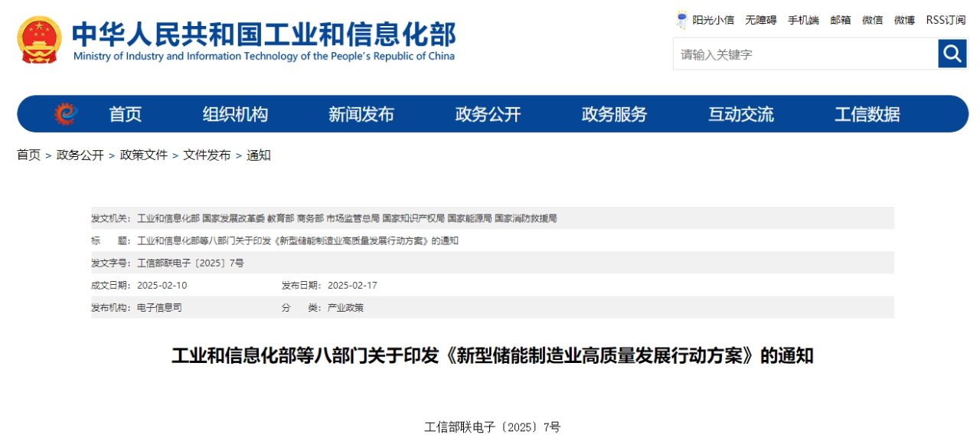Click the 阳光小信 top link

pos(714,20)
